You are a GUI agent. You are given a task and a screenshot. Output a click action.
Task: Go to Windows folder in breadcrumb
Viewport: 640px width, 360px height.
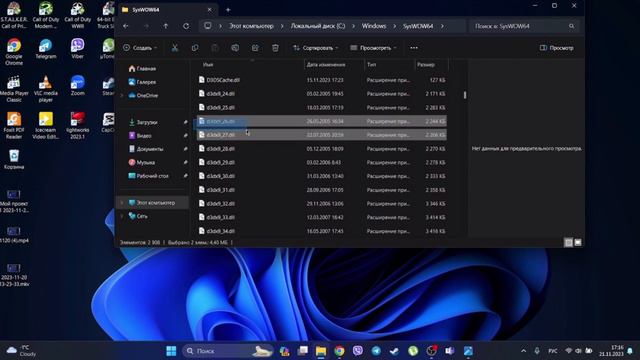(374, 26)
